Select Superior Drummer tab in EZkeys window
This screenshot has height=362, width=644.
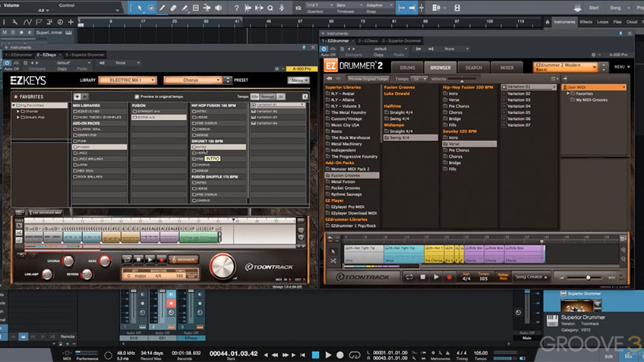[x=85, y=55]
